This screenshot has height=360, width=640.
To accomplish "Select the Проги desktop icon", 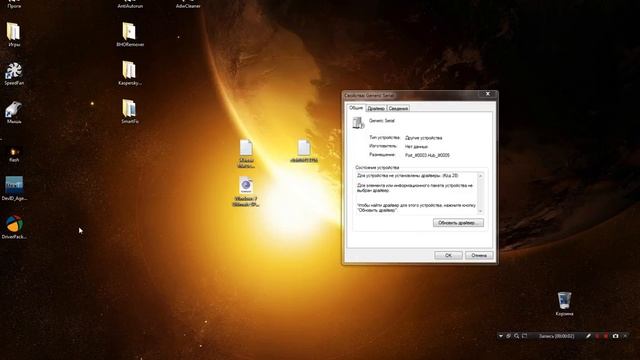I will pos(14,4).
